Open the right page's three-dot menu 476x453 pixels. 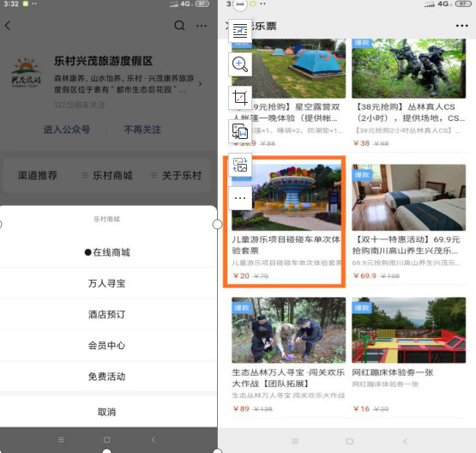(x=461, y=26)
